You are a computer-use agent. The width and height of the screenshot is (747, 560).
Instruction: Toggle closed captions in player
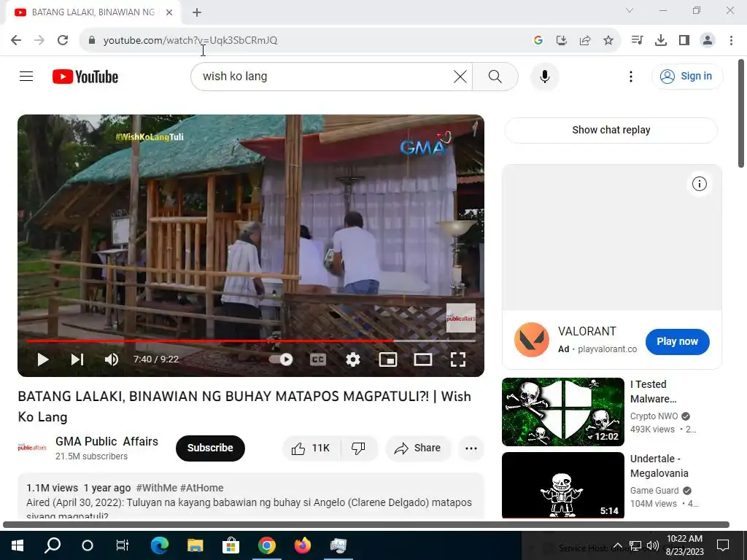tap(318, 359)
